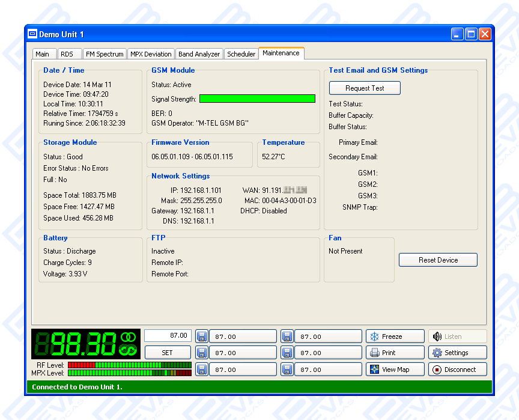The width and height of the screenshot is (519, 420).
Task: Switch to the Main tab
Action: pyautogui.click(x=43, y=54)
